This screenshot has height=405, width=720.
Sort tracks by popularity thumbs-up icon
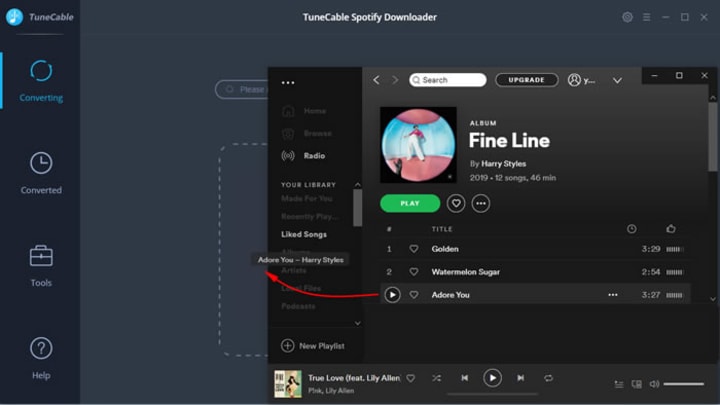(671, 228)
